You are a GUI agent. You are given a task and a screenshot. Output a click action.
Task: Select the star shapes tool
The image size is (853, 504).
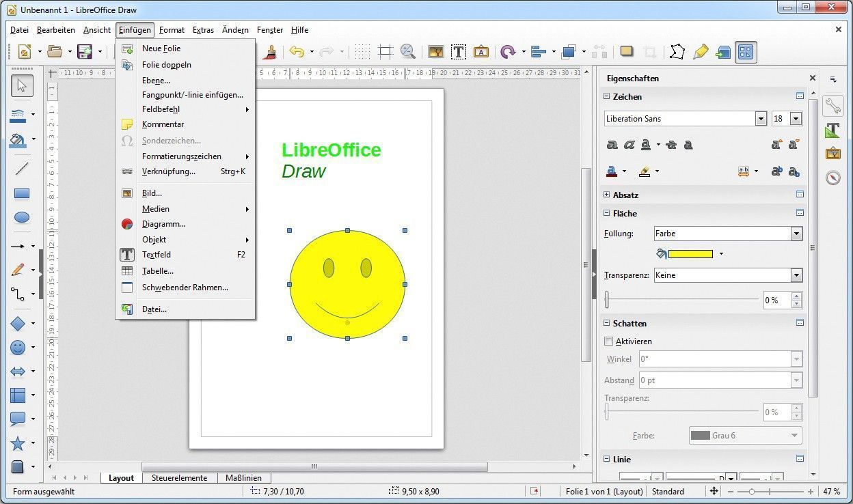click(x=18, y=444)
